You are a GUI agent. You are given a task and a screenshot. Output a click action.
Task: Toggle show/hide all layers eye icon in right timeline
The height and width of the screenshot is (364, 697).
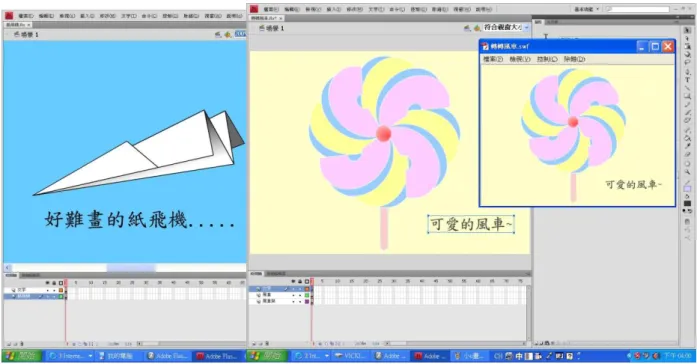293,281
